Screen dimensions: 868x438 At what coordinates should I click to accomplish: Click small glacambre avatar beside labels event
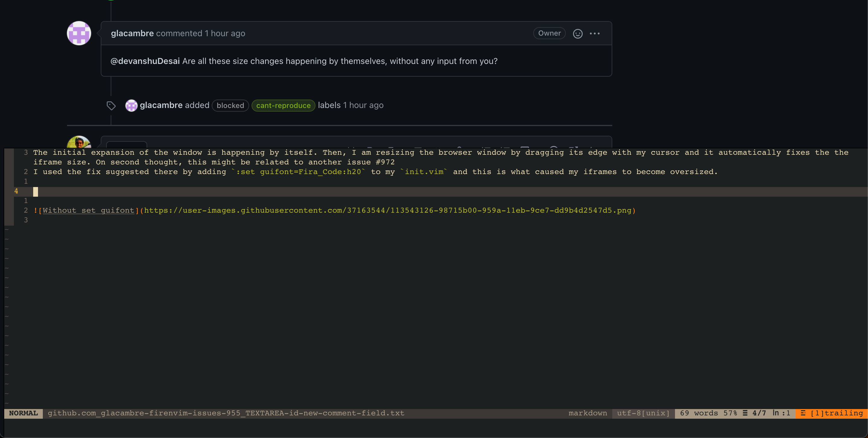tap(131, 106)
